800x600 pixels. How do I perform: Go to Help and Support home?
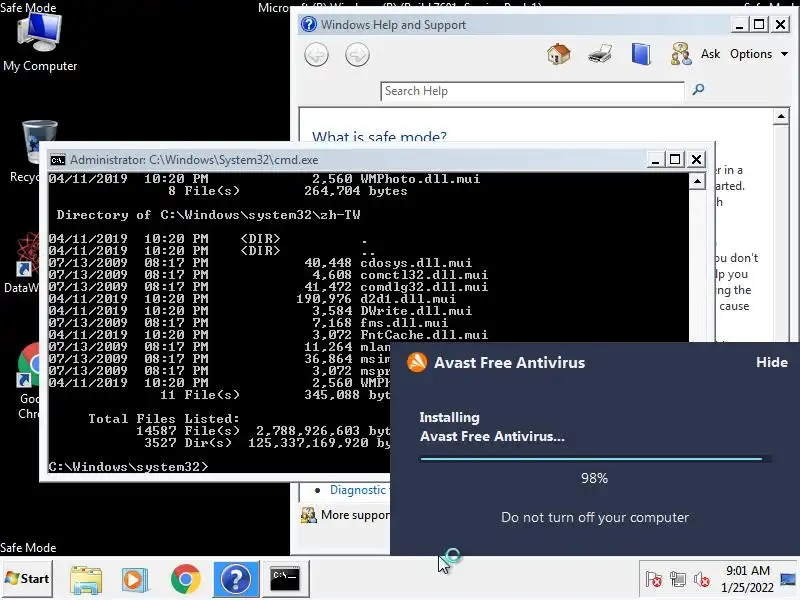tap(559, 54)
